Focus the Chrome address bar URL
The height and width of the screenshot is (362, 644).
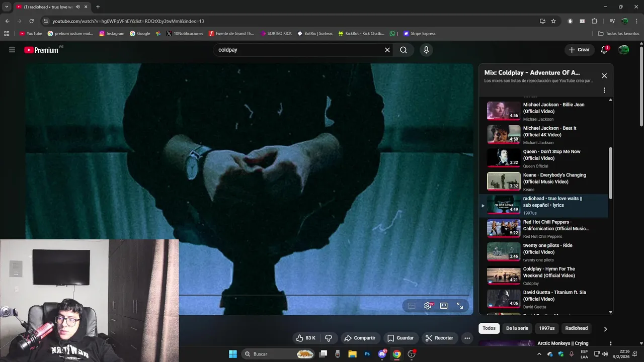(128, 21)
